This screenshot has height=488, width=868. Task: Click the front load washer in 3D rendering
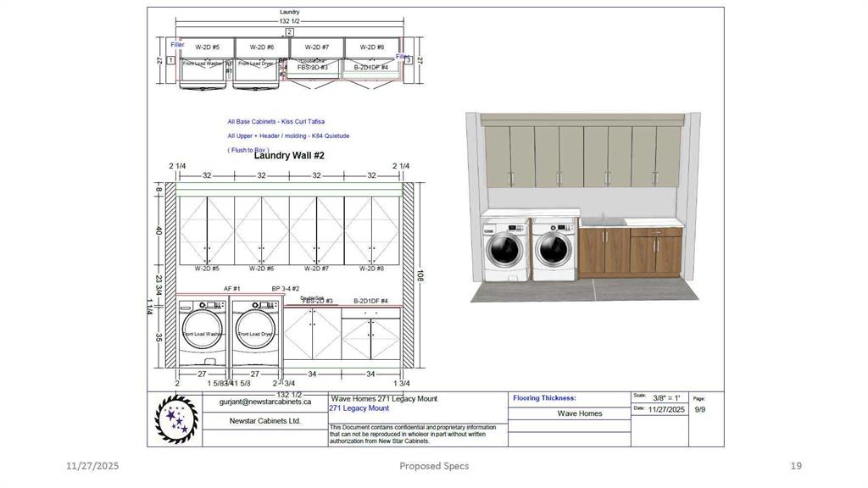pyautogui.click(x=504, y=249)
